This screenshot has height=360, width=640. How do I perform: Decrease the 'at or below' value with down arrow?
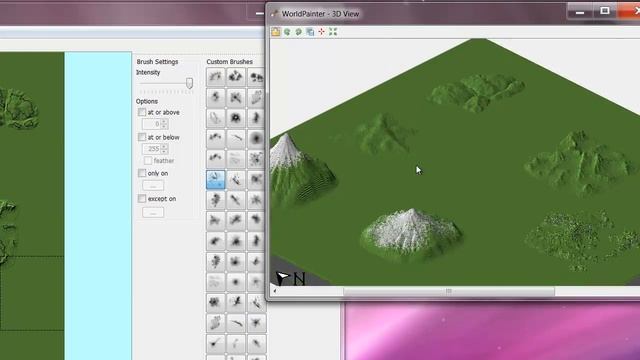[x=164, y=151]
